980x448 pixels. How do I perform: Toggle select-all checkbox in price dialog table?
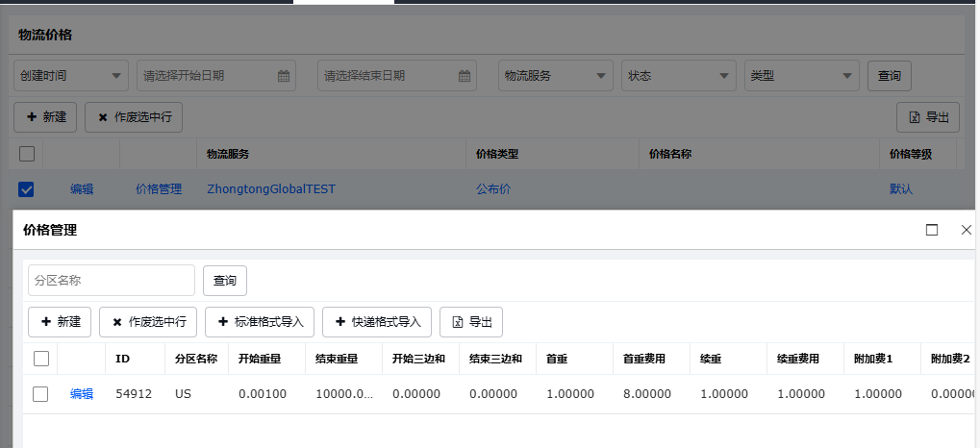pos(40,359)
